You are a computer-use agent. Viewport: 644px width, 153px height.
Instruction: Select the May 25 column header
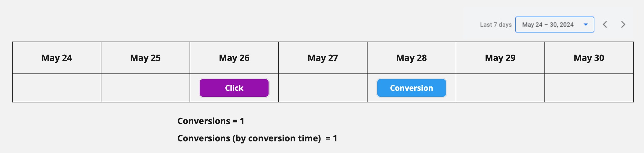[145, 58]
